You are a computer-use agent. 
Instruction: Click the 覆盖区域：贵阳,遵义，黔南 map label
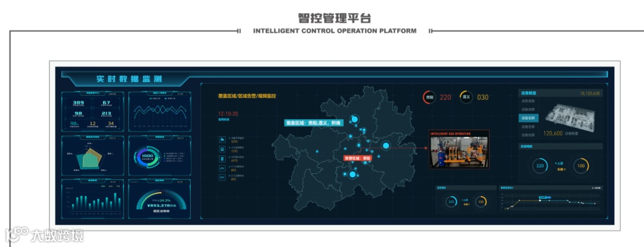click(x=314, y=123)
